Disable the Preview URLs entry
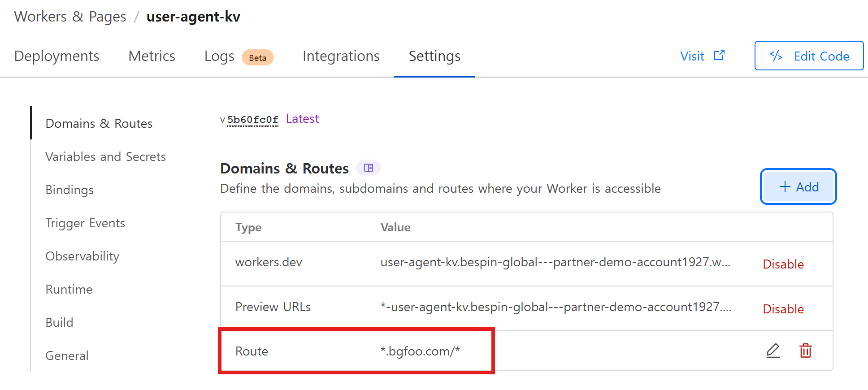 tap(783, 309)
